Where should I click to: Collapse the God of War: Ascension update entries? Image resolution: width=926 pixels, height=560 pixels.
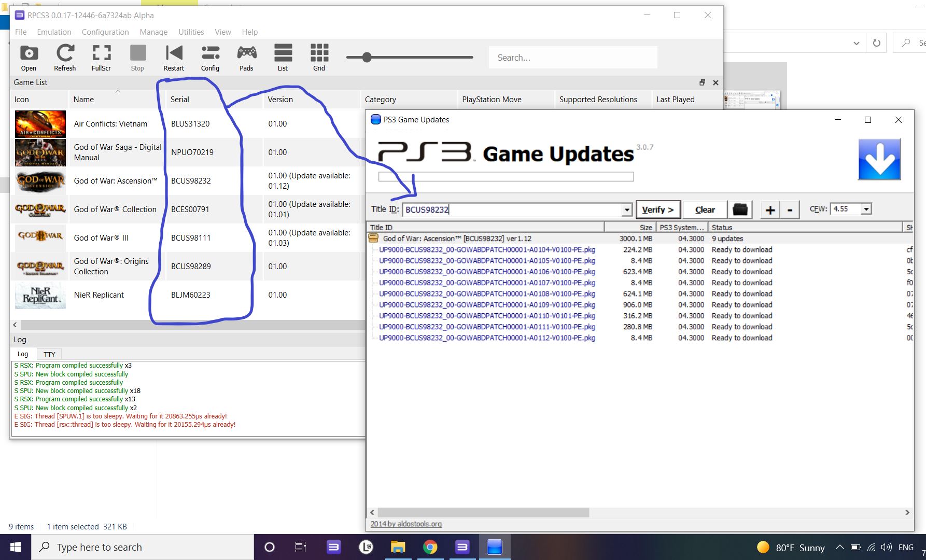374,238
